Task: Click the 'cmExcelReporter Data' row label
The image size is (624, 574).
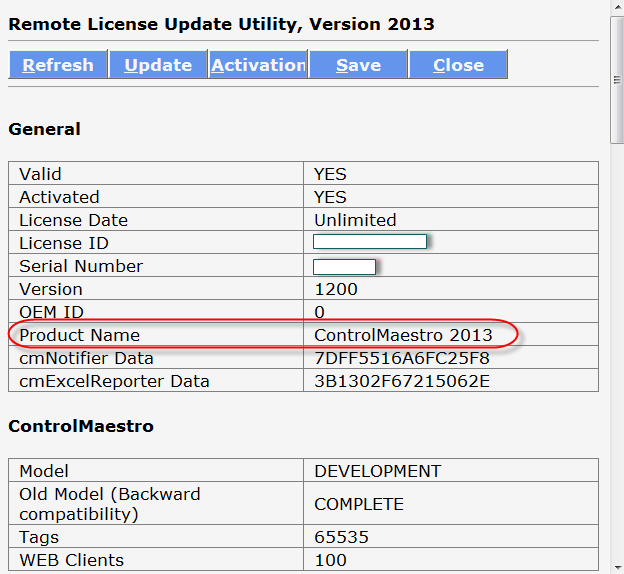Action: [x=114, y=381]
